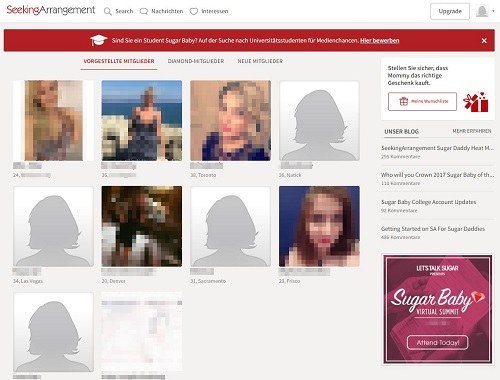
Task: Open Sugar Daddy Heat M... blog post
Action: (437, 148)
